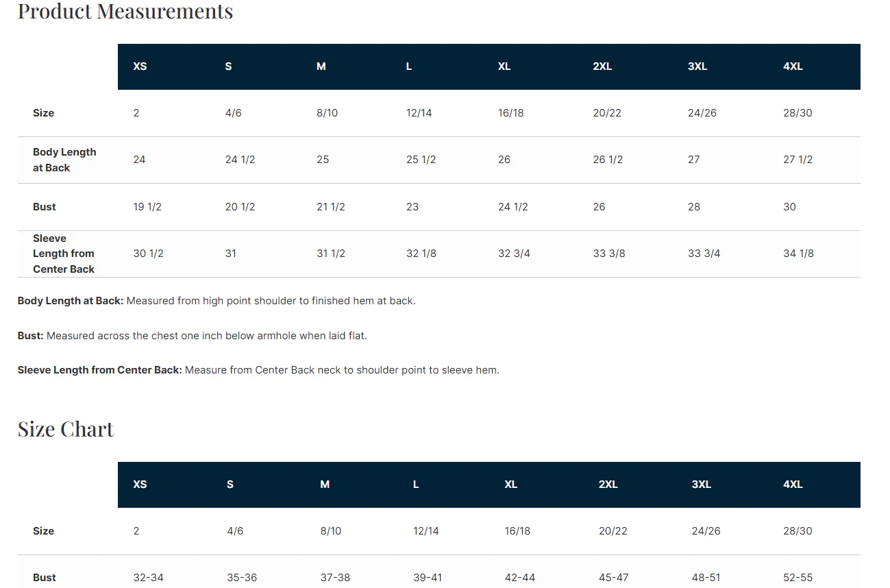This screenshot has width=890, height=588.
Task: Click the Product Measurements heading
Action: tap(125, 11)
